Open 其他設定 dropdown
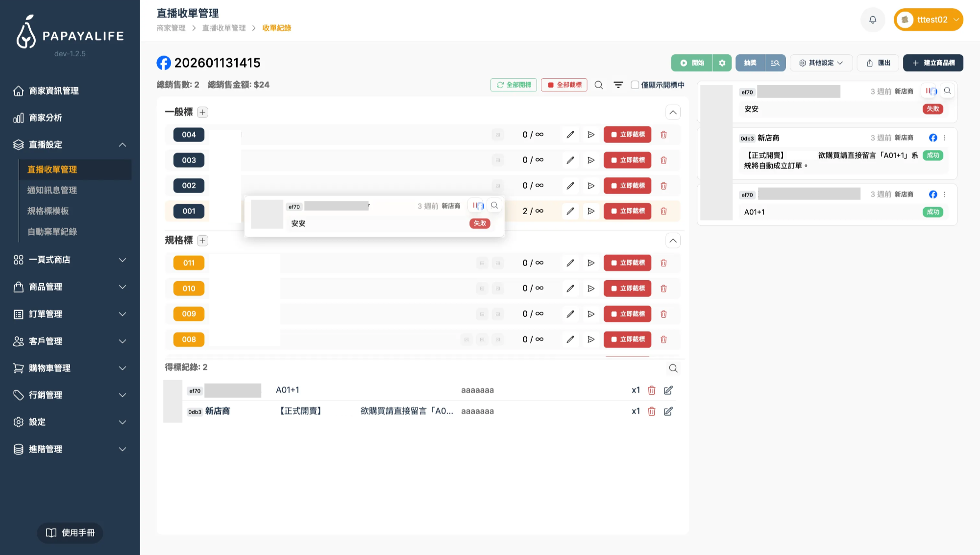 (x=821, y=63)
